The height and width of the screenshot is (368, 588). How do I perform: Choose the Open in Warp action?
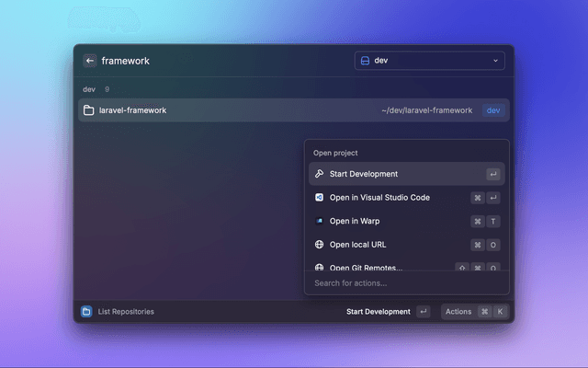pyautogui.click(x=406, y=221)
